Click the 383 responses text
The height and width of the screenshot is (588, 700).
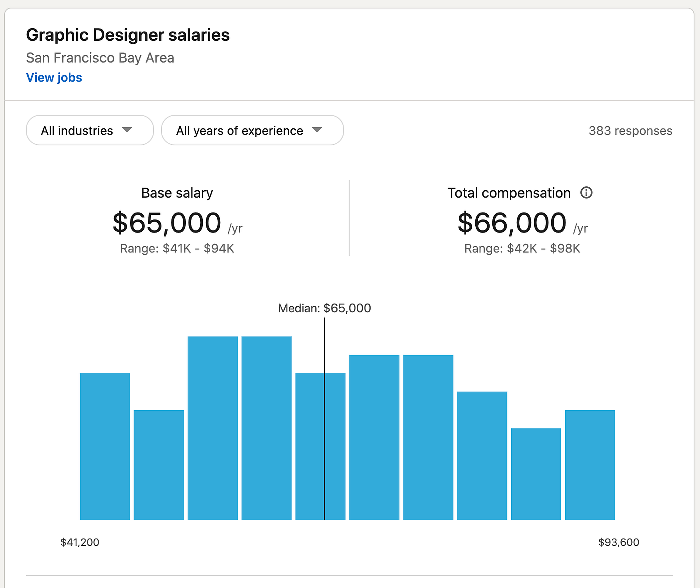pos(630,130)
